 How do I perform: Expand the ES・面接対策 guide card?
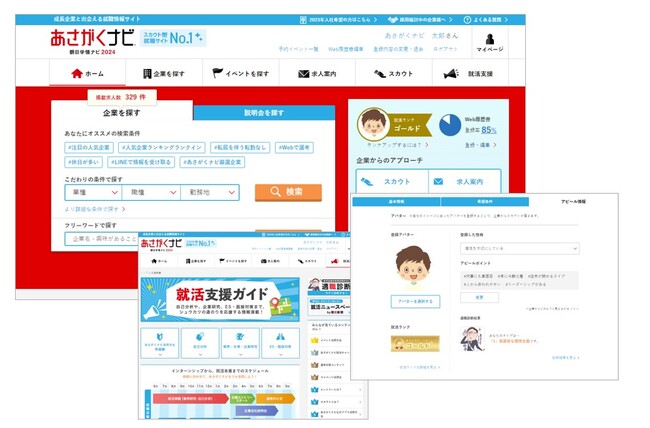point(281,343)
